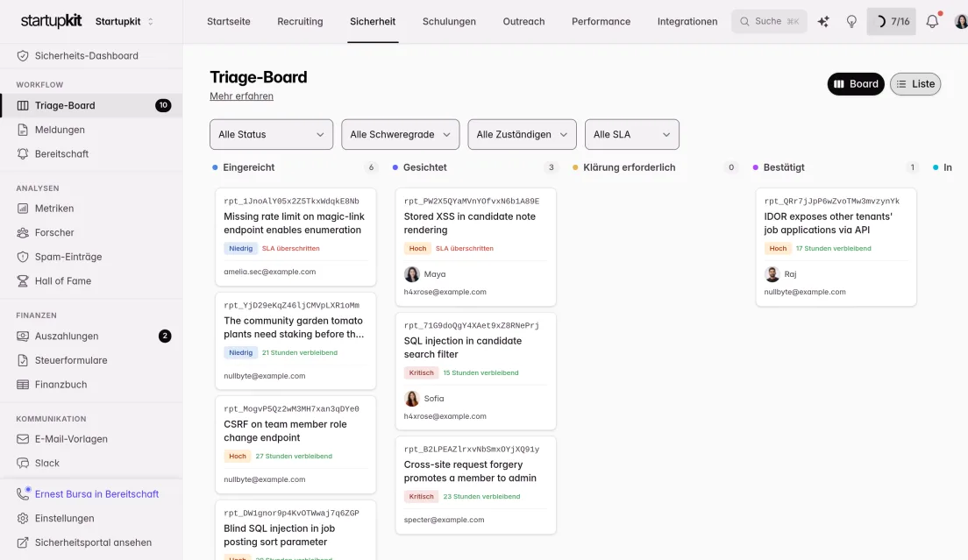This screenshot has height=560, width=968.
Task: Click the Mehr erfahren link
Action: (x=241, y=96)
